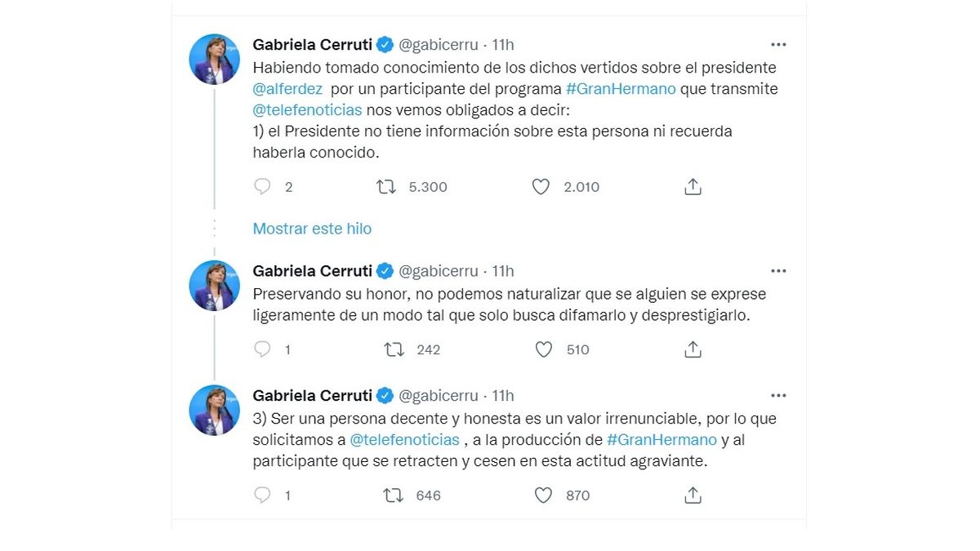Share the 'Preservando su honor' tweet
This screenshot has height=551, width=980.
coord(693,349)
